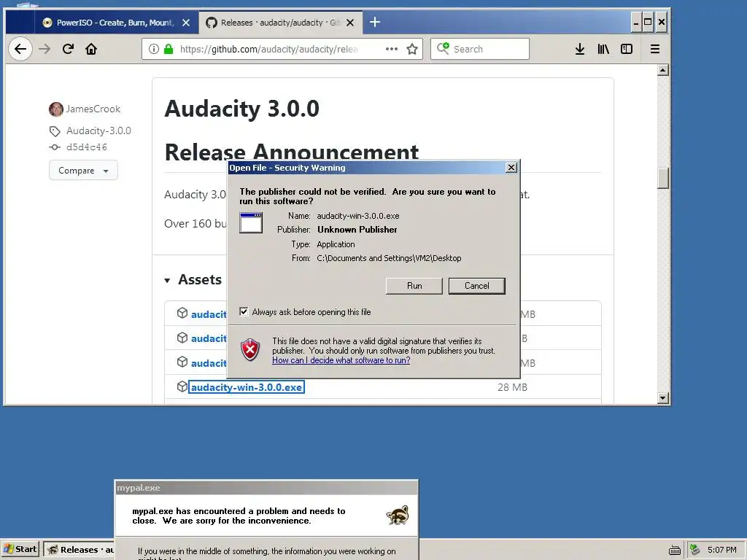Screen dimensions: 747x560
Task: Click the raccoon icon in mypal.exe dialog
Action: pos(398,516)
